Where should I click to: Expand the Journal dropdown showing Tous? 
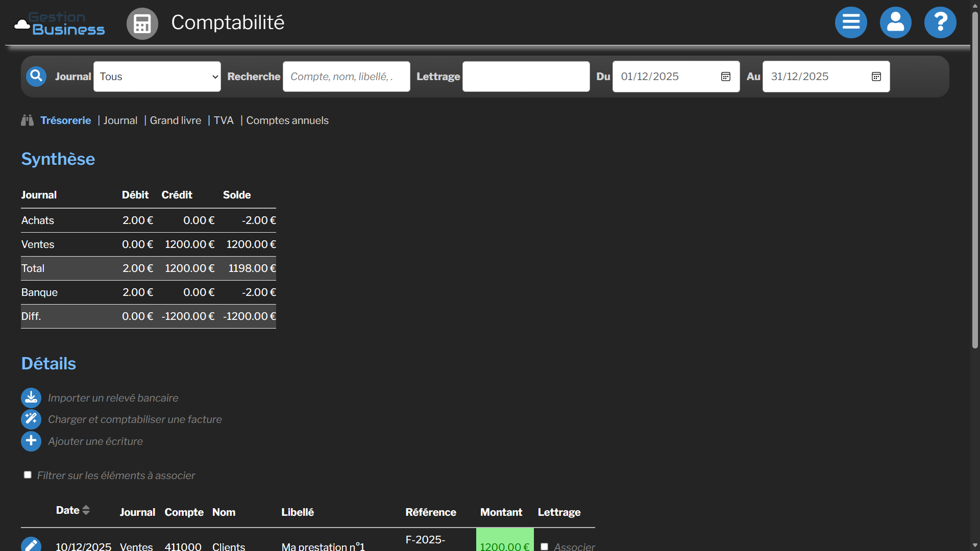[157, 77]
